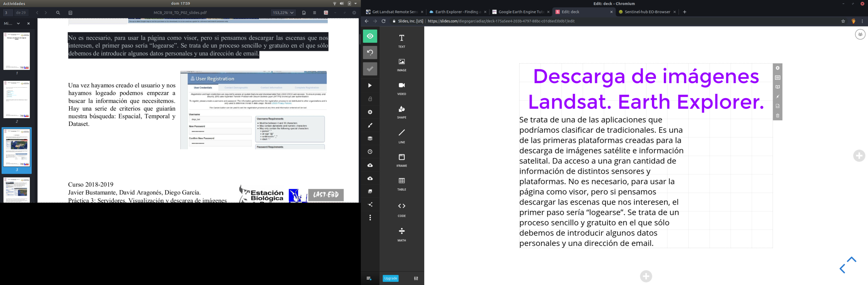The height and width of the screenshot is (285, 868).
Task: Click the save checkmark button
Action: tap(370, 69)
